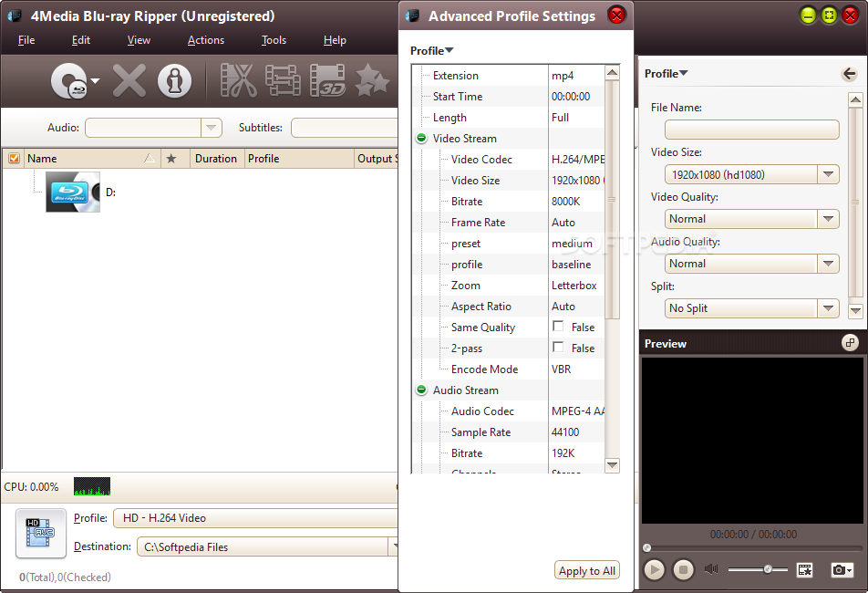Image resolution: width=868 pixels, height=593 pixels.
Task: Open the Help menu
Action: point(335,40)
